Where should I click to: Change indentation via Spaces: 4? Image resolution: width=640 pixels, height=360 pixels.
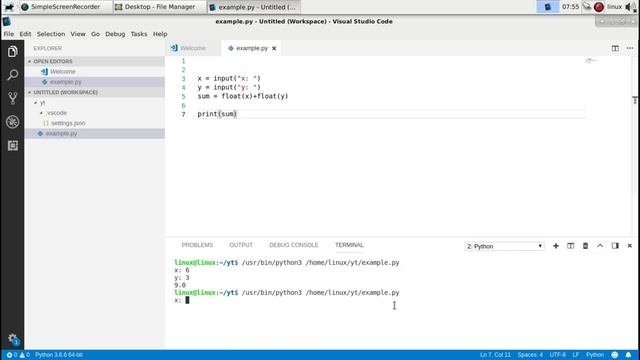[530, 355]
